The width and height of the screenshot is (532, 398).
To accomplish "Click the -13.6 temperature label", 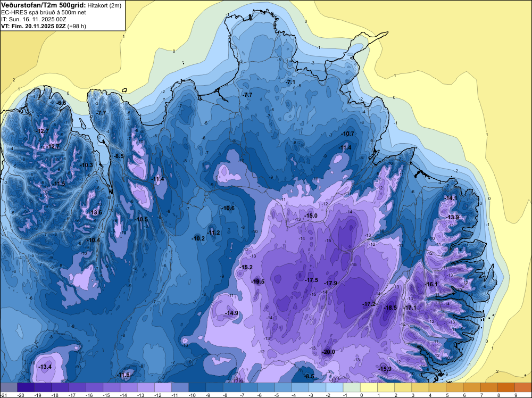I will pos(95,213).
